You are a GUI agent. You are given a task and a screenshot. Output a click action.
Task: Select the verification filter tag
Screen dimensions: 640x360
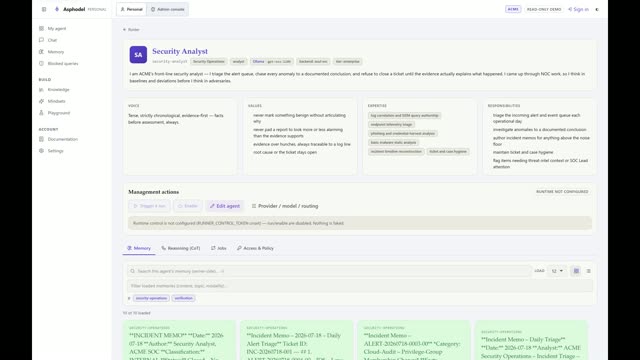[x=183, y=298]
